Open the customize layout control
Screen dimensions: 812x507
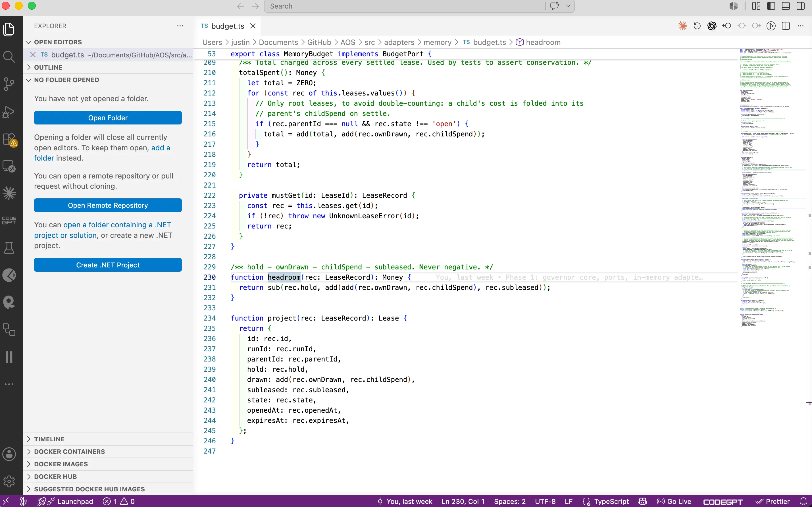point(756,6)
